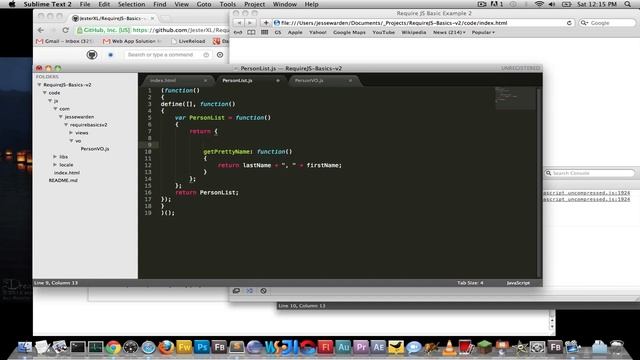
Task: Open the Project menu
Action: tap(255, 4)
